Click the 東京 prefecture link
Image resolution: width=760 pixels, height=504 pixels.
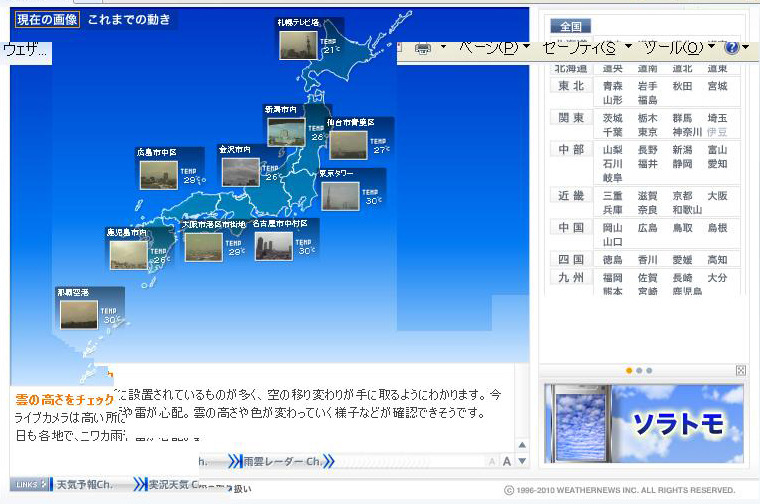pos(648,132)
